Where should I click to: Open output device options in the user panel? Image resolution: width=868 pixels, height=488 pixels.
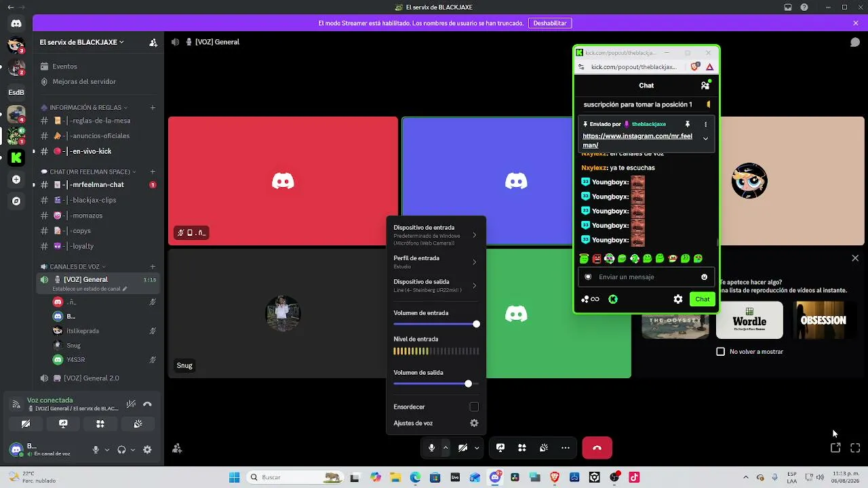click(132, 449)
